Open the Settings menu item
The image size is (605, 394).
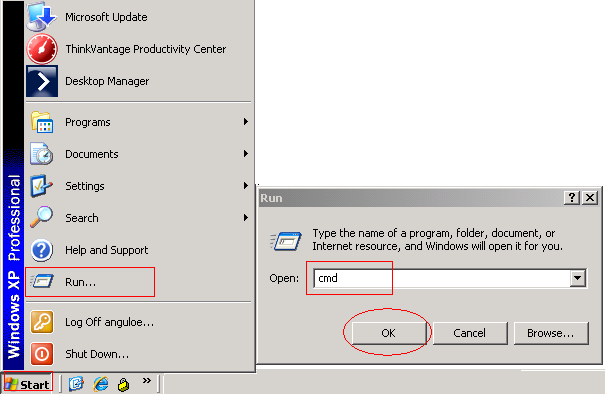[139, 186]
